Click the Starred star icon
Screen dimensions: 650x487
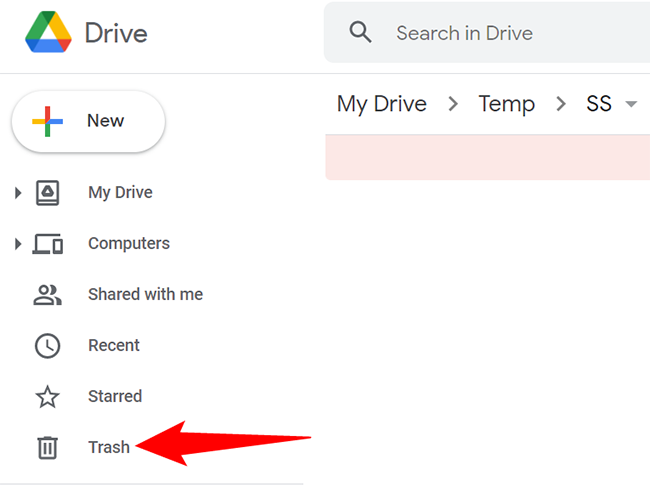point(48,397)
